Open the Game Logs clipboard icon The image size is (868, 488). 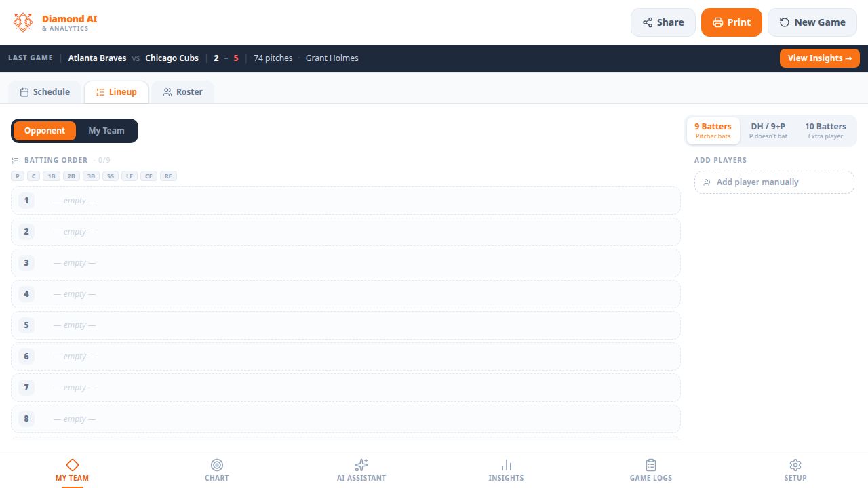(651, 465)
